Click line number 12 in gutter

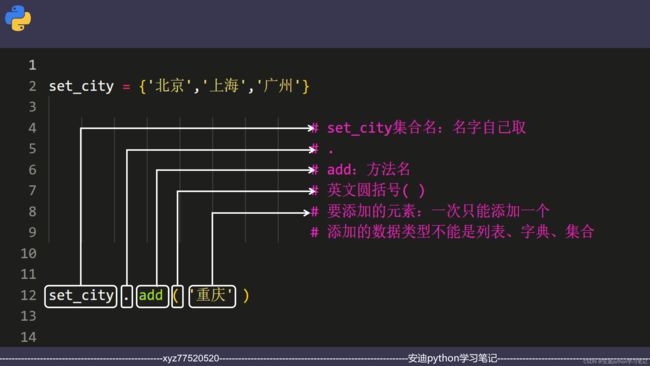coord(28,295)
